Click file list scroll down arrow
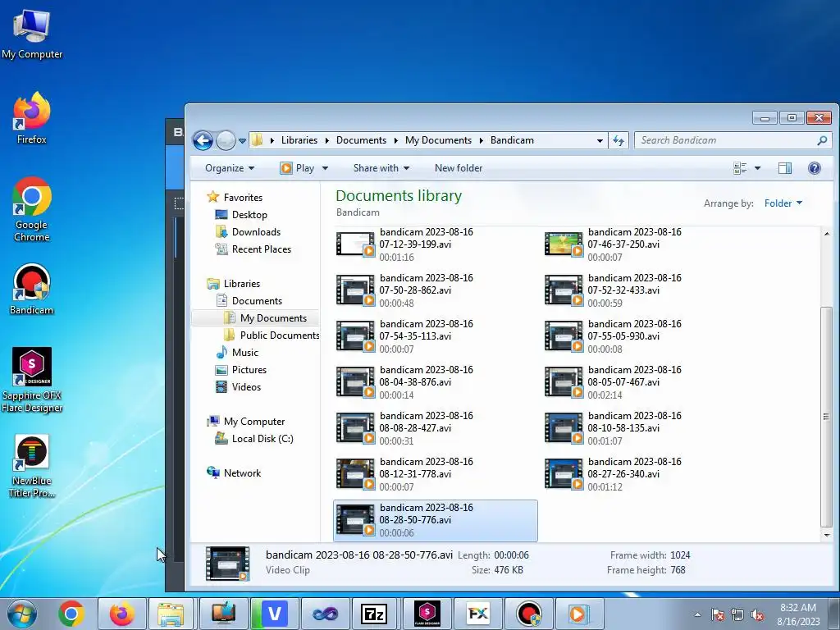Screen dimensions: 840x630 pos(827,535)
